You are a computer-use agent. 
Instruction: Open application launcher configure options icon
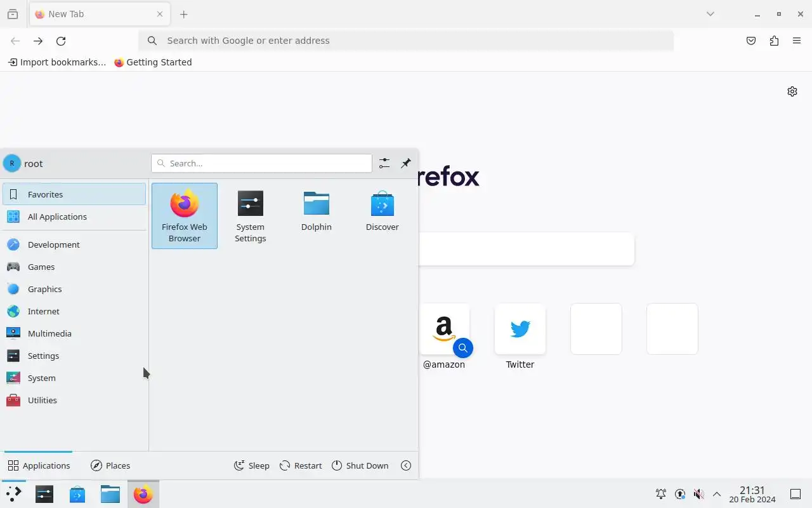(x=384, y=163)
